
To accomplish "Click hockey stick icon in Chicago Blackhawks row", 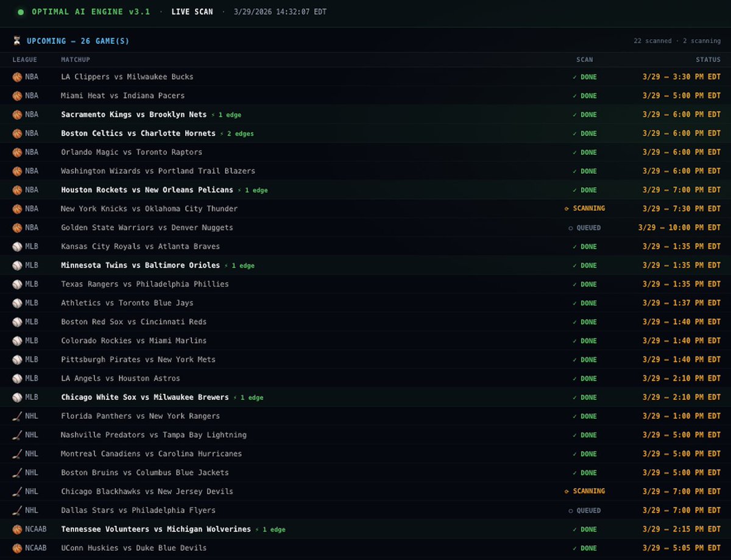I will coord(17,492).
